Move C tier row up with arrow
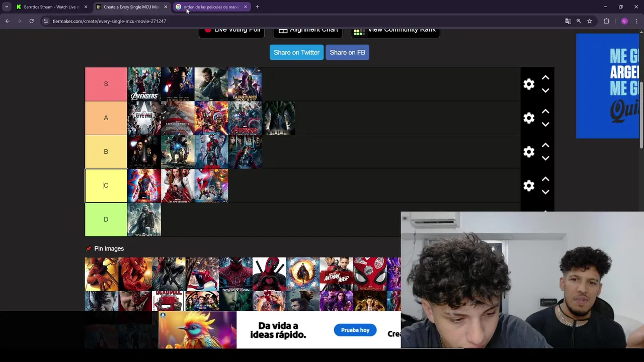 545,179
